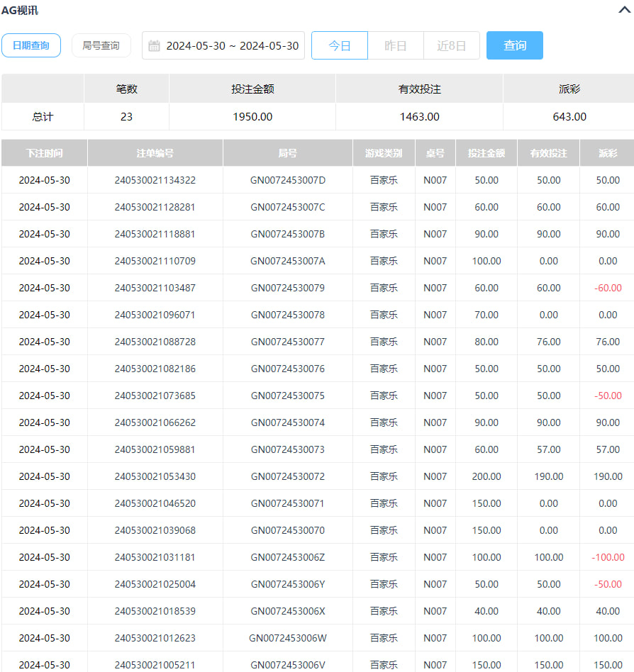Switch to 局号查询 mode
This screenshot has height=672, width=634.
point(101,45)
